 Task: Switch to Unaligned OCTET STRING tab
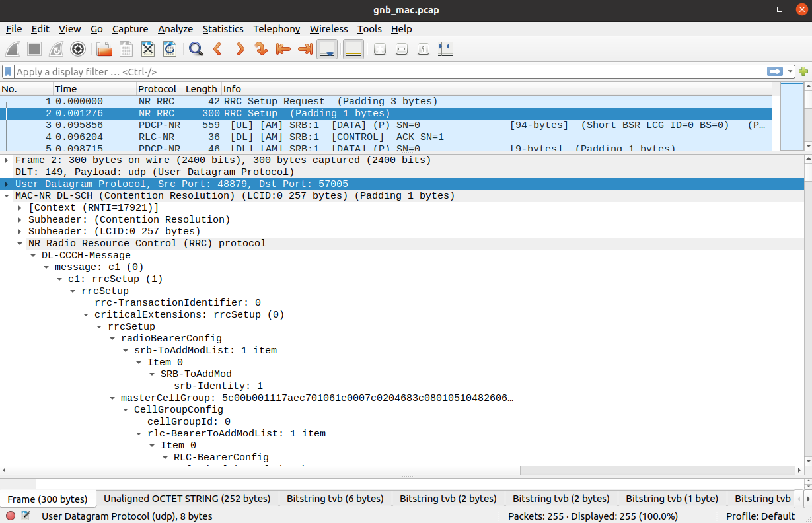tap(187, 499)
